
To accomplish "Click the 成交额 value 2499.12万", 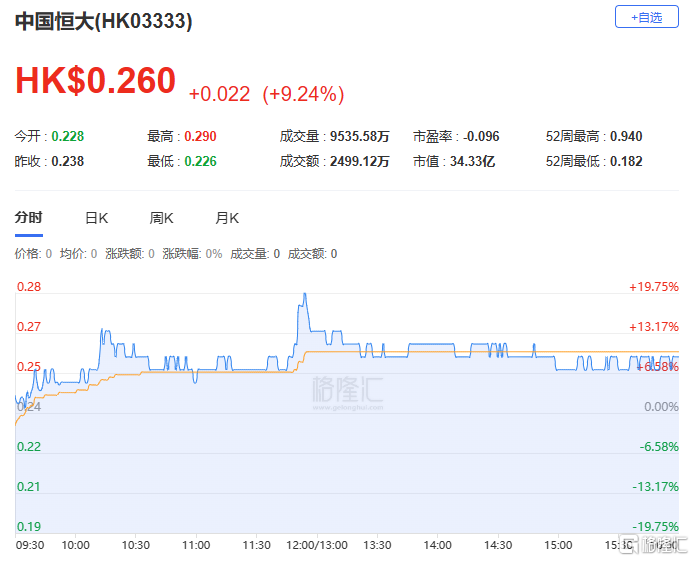I will [x=359, y=161].
